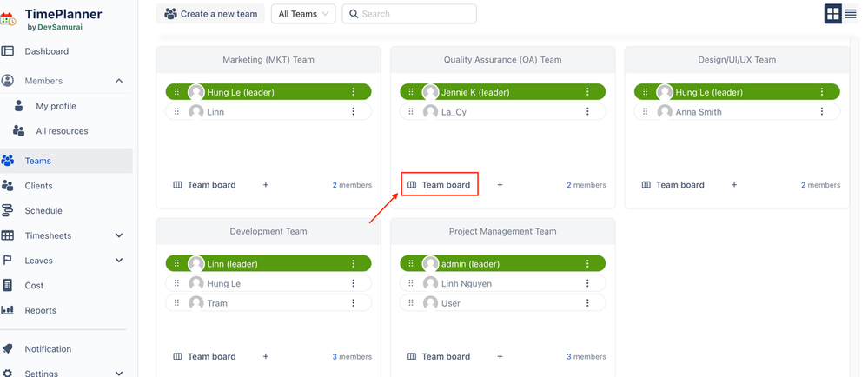
Task: Open kebab menu for La_Cy
Action: pos(587,112)
